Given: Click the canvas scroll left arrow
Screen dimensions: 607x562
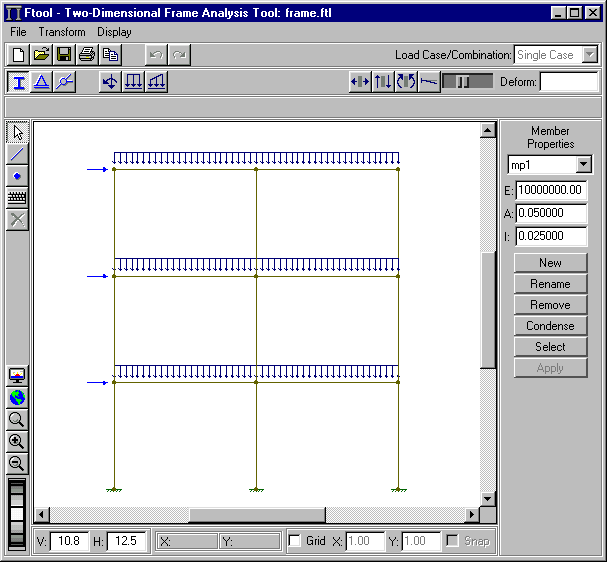Looking at the screenshot, I should pos(42,515).
